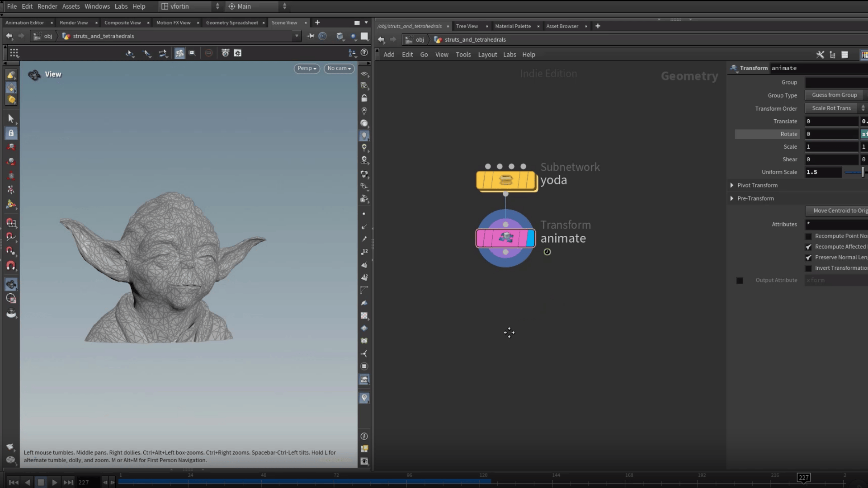The height and width of the screenshot is (488, 868).
Task: Click the viewport display options icon in toolbar
Action: pos(238,53)
